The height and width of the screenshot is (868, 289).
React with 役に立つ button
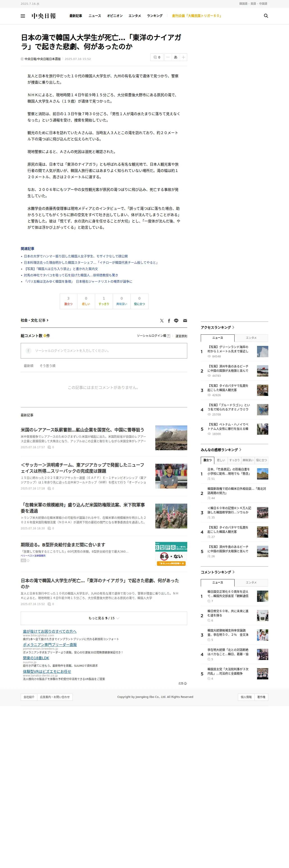(140, 301)
